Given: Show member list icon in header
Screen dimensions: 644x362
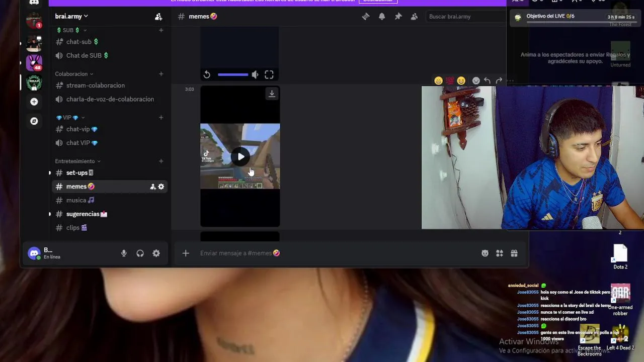Looking at the screenshot, I should 414,17.
